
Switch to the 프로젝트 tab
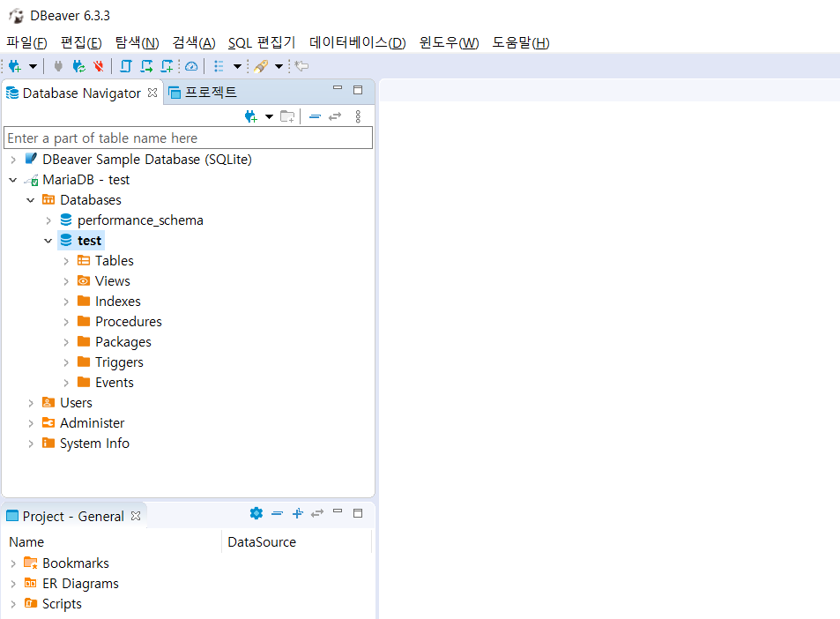point(203,93)
